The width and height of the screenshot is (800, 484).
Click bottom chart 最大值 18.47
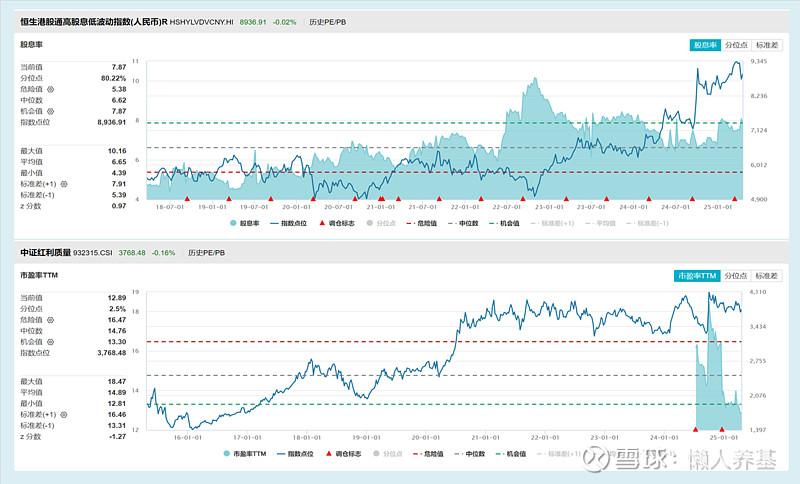click(117, 381)
